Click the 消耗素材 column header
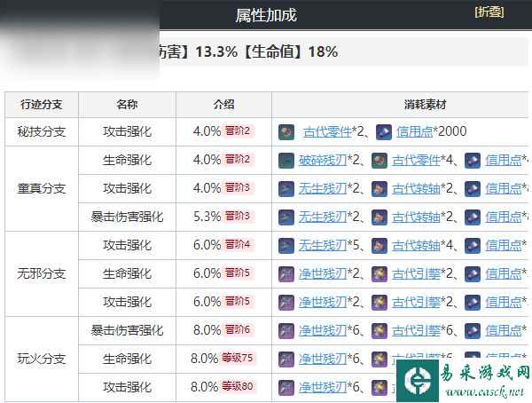The image size is (532, 403). pyautogui.click(x=402, y=104)
